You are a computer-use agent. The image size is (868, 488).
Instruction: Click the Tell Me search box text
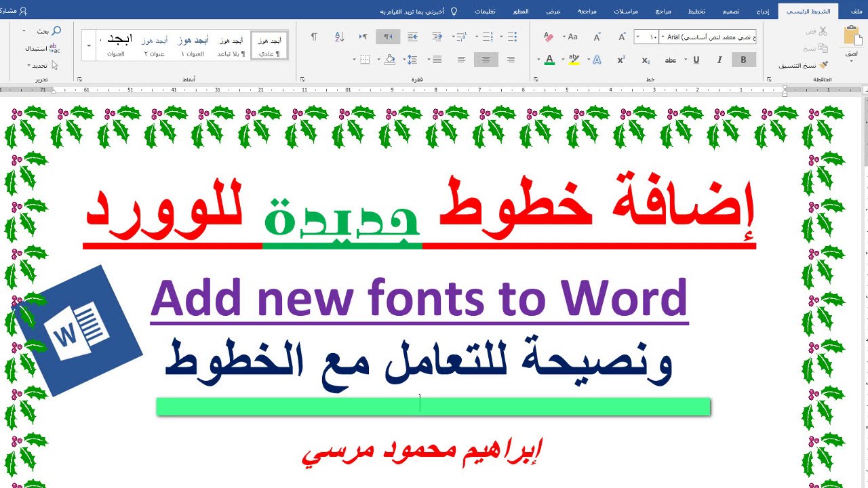(412, 12)
